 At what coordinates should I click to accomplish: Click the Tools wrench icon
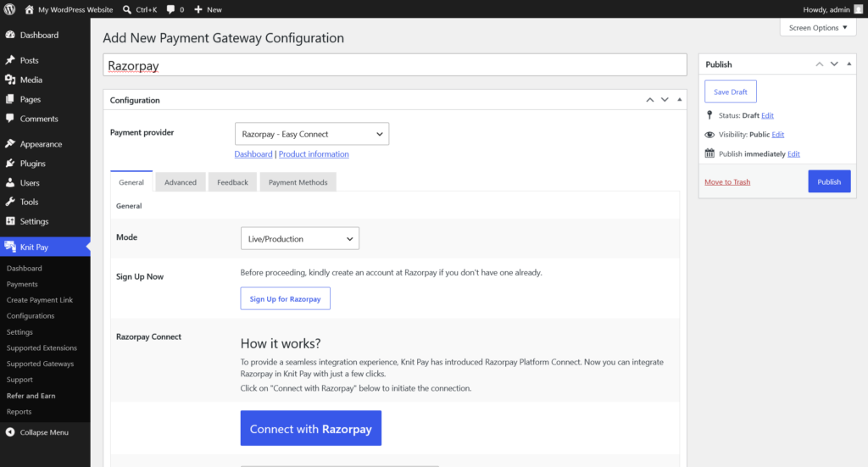click(10, 202)
